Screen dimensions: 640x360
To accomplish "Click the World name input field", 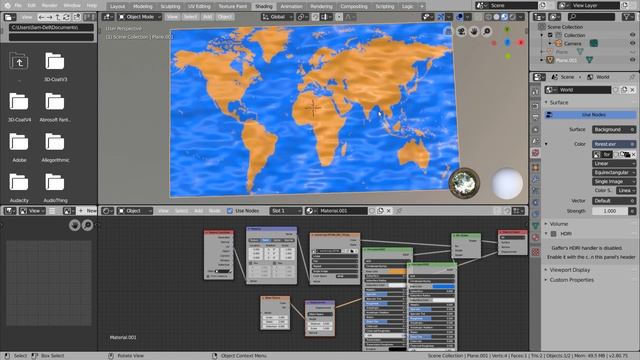I will pyautogui.click(x=584, y=90).
